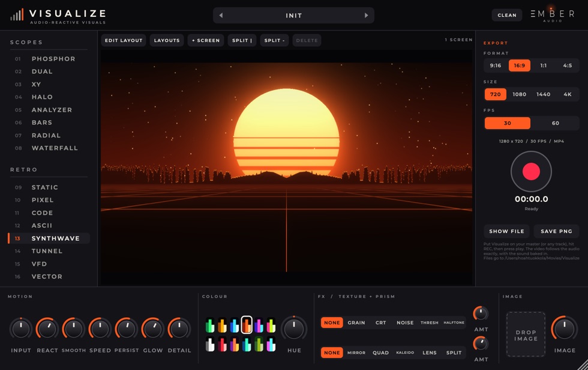
Task: Advance to the next preset with the right arrow
Action: [x=367, y=16]
